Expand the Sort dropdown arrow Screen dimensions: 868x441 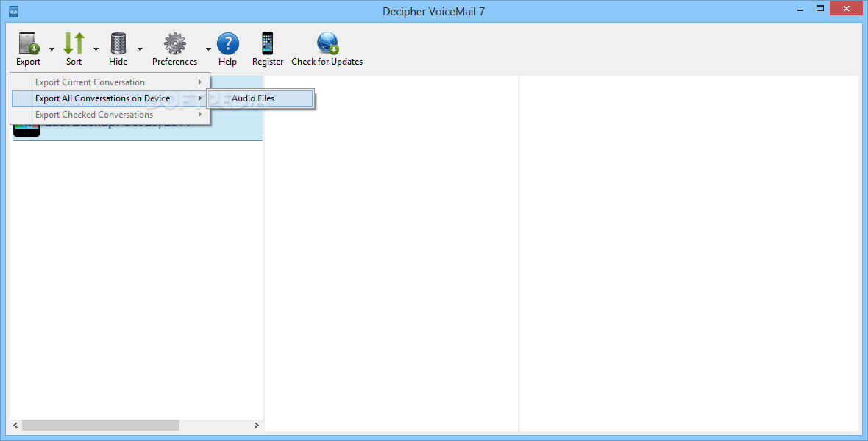(x=96, y=49)
